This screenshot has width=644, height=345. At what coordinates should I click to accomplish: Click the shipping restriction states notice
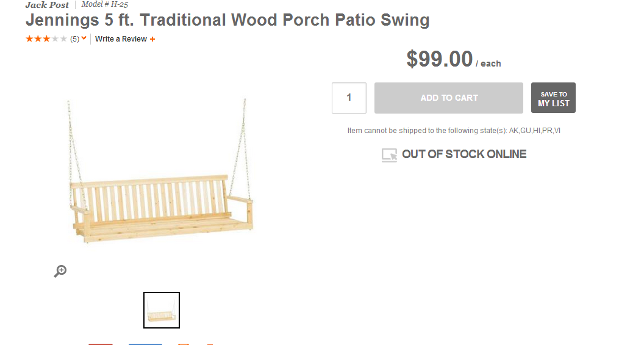point(454,131)
